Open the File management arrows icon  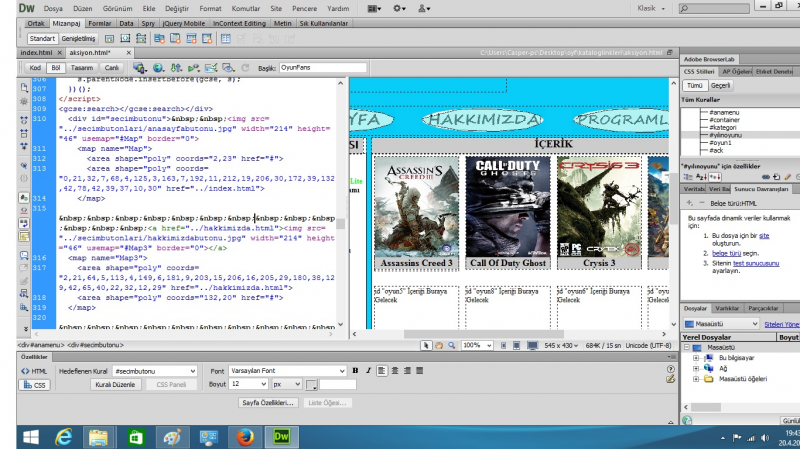tap(176, 68)
